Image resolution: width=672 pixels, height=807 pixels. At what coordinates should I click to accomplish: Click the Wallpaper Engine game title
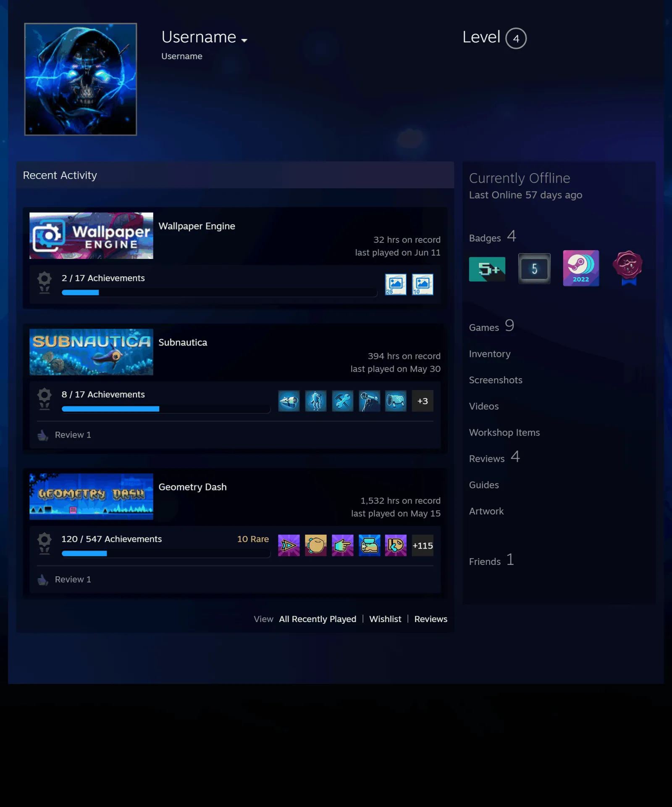[197, 226]
